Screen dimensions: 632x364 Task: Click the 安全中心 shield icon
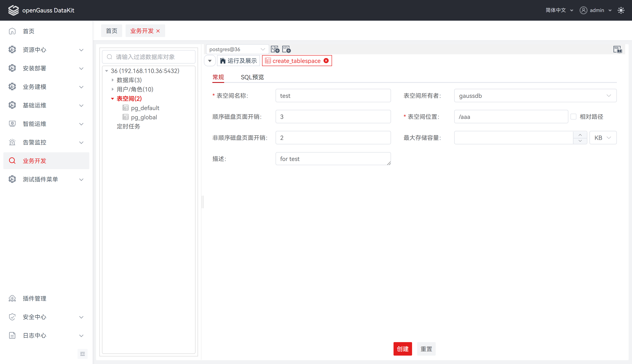12,317
